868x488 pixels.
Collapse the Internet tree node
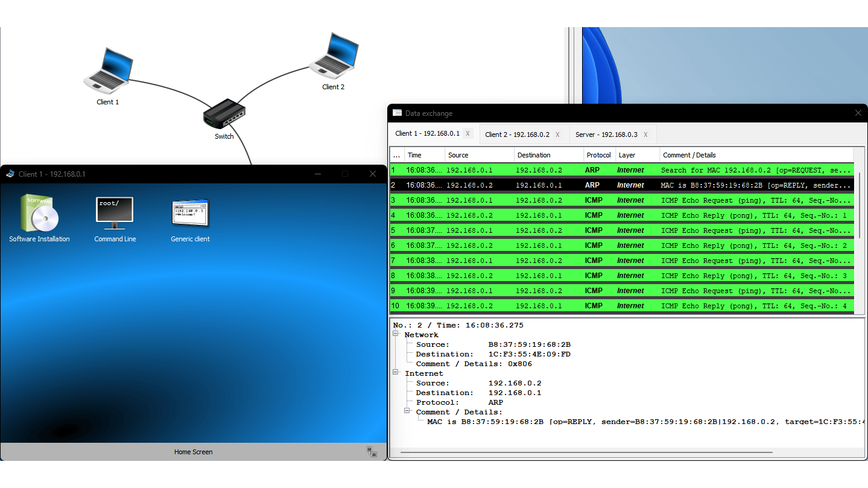click(x=396, y=373)
